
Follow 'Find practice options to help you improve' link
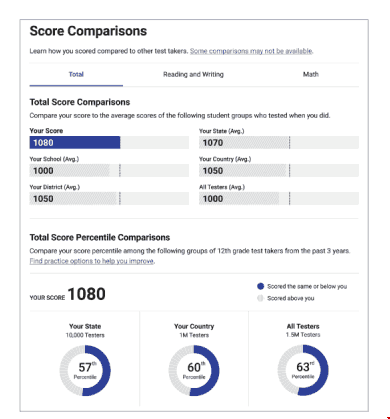click(x=92, y=261)
